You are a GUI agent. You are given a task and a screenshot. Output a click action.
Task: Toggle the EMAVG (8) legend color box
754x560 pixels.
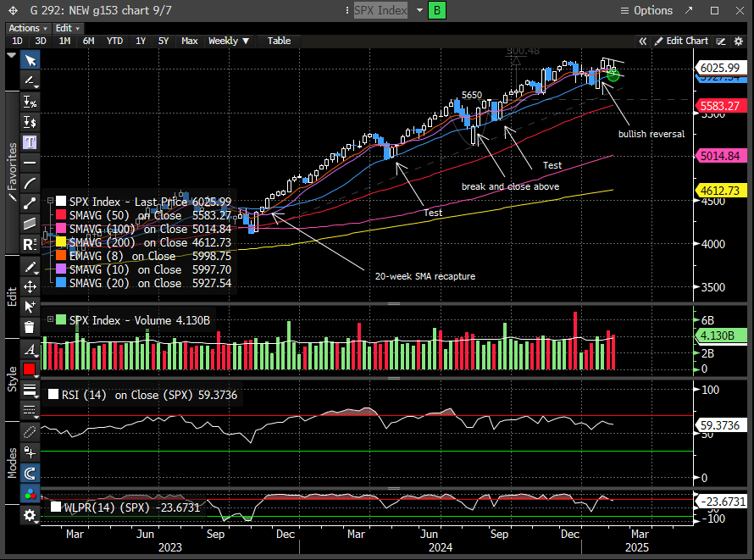(x=61, y=256)
